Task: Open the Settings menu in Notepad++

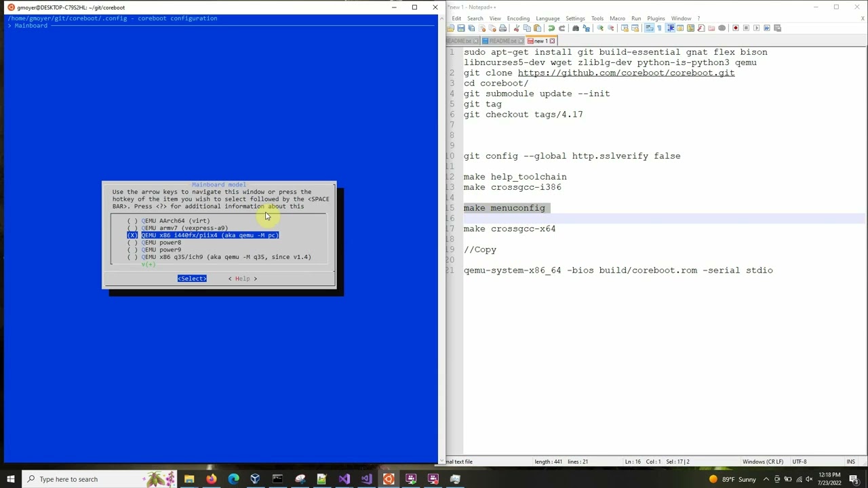Action: point(575,18)
